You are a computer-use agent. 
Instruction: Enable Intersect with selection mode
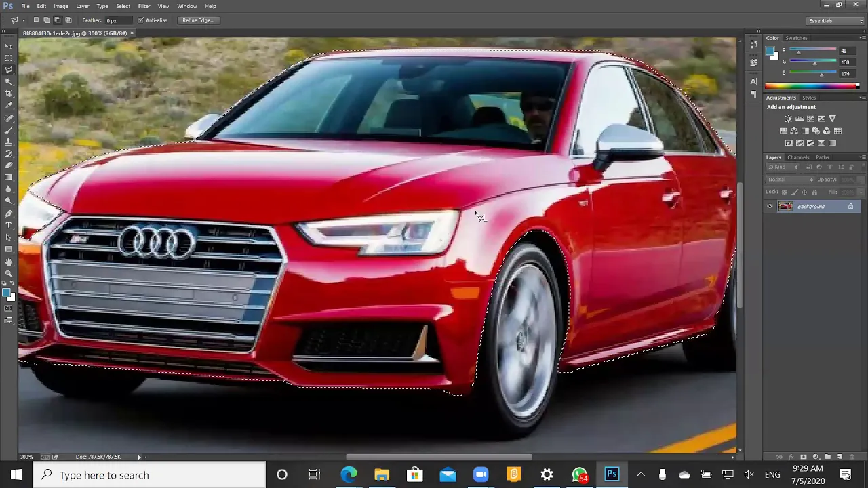[x=68, y=20]
